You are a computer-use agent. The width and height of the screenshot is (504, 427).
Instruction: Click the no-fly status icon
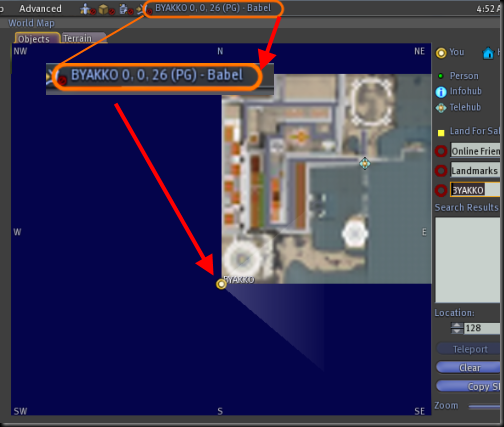(x=87, y=9)
